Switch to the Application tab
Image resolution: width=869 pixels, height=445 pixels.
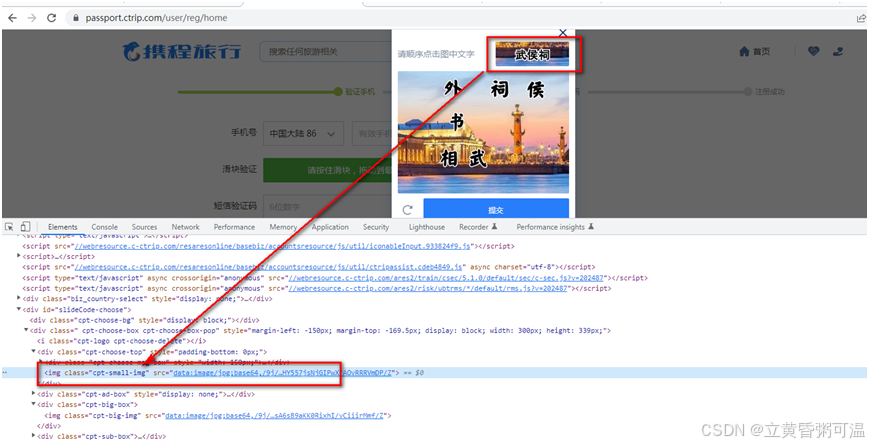tap(330, 227)
